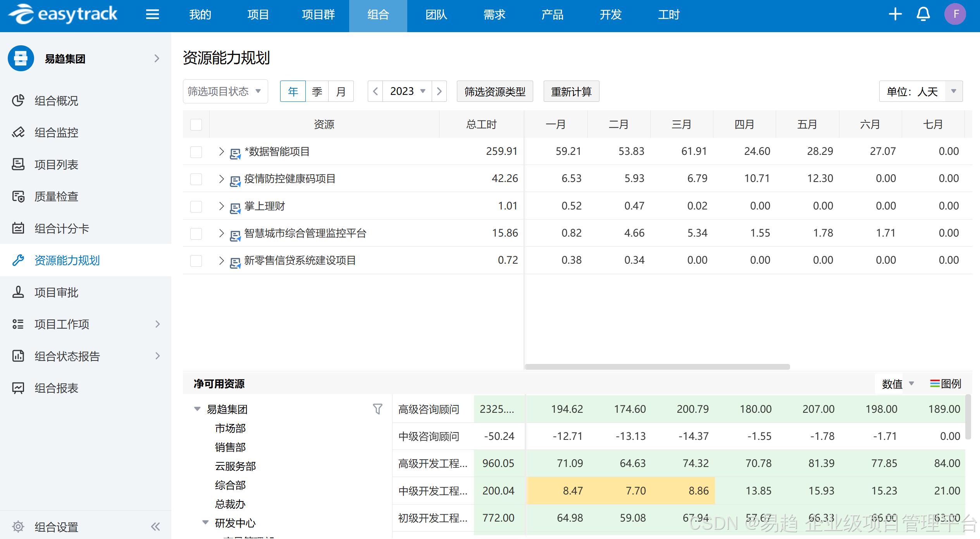
Task: Check the *数据智能项目 row checkbox
Action: pos(196,152)
